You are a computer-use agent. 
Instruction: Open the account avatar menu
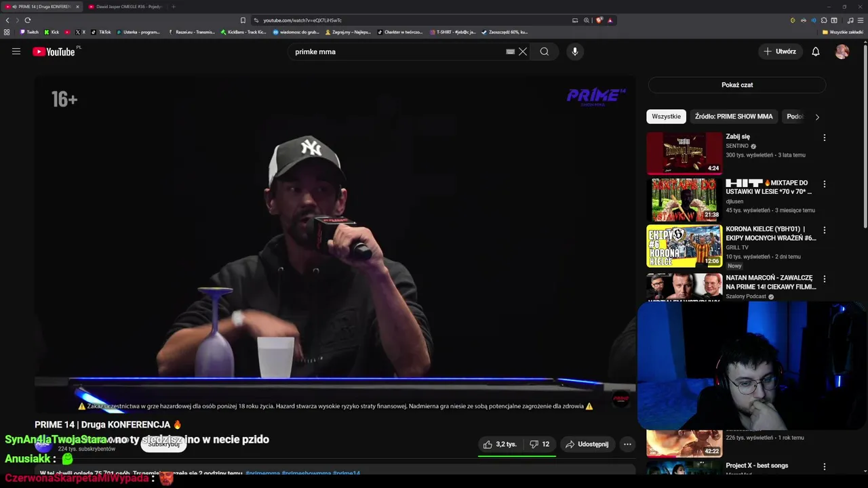coord(842,52)
